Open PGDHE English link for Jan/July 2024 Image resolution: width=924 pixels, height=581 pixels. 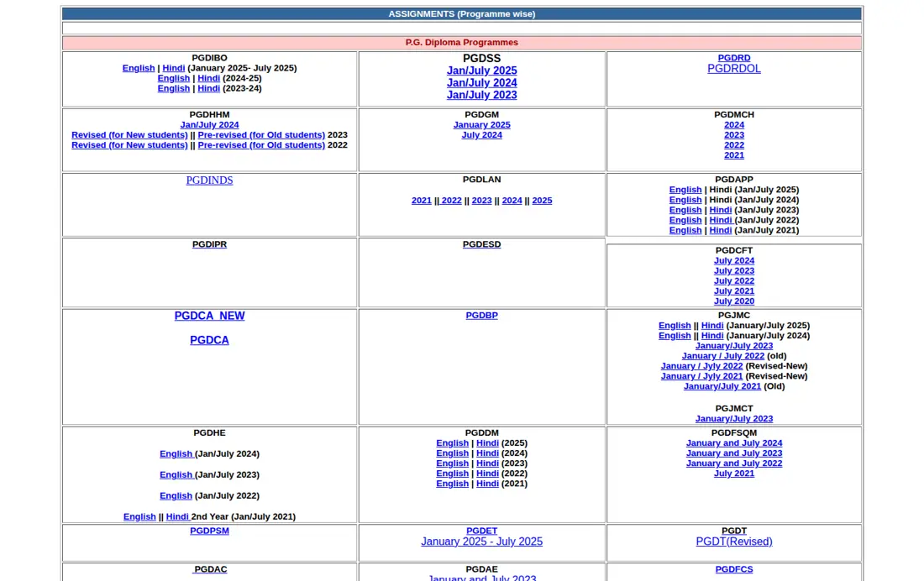click(176, 453)
